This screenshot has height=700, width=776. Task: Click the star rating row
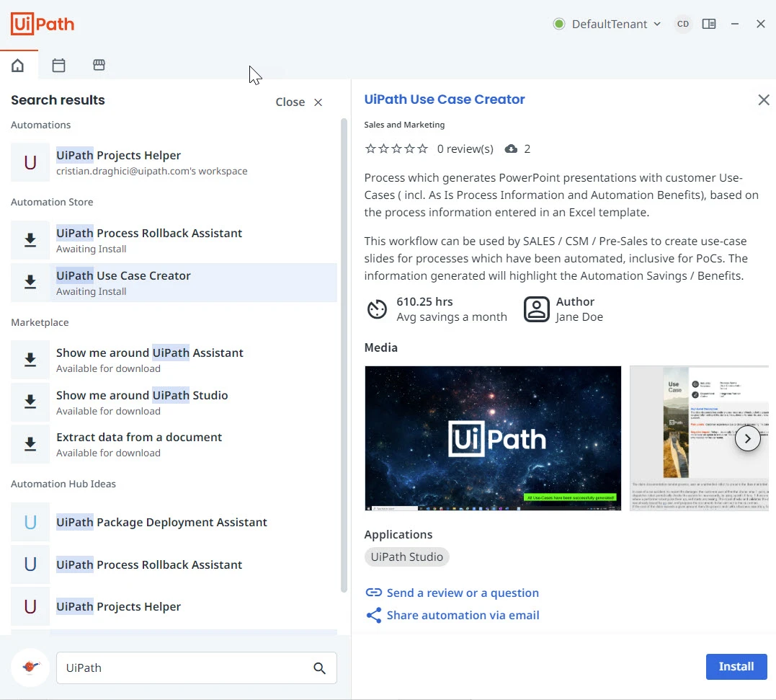click(x=396, y=149)
